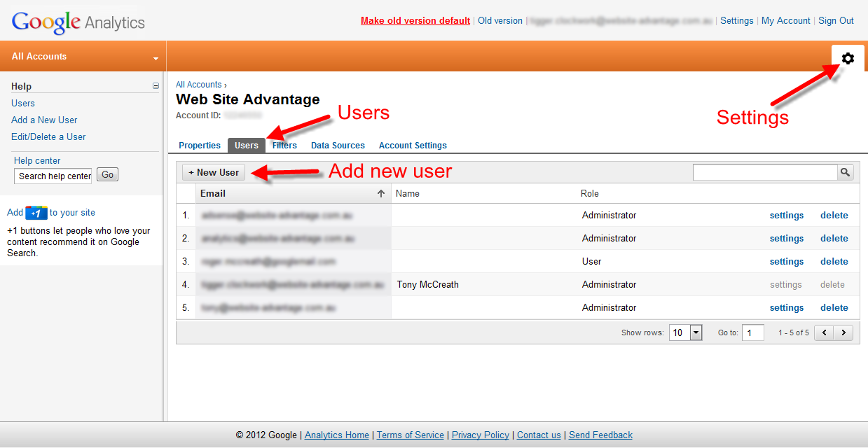Click the search magnifier icon
The width and height of the screenshot is (868, 448).
point(846,172)
